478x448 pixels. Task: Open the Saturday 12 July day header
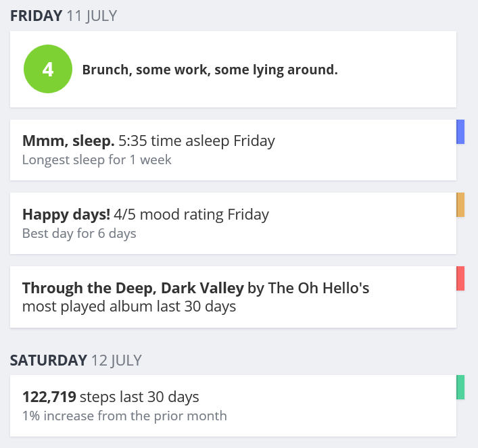tap(76, 360)
